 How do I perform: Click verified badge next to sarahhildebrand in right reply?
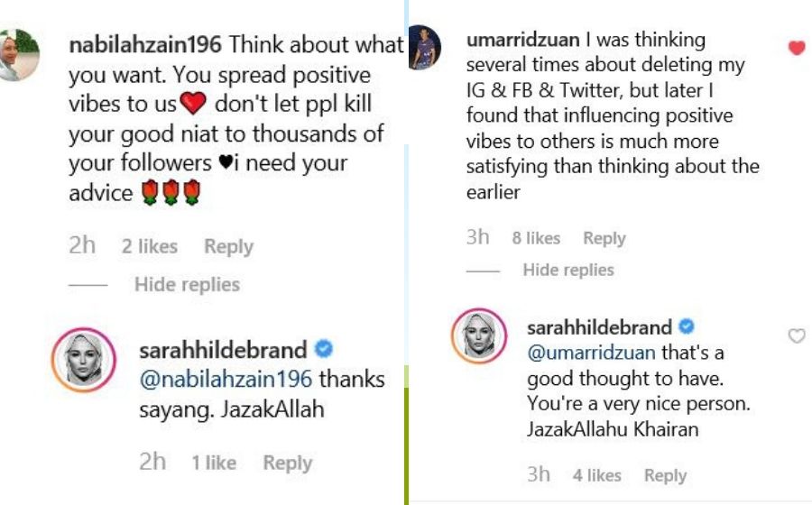687,326
